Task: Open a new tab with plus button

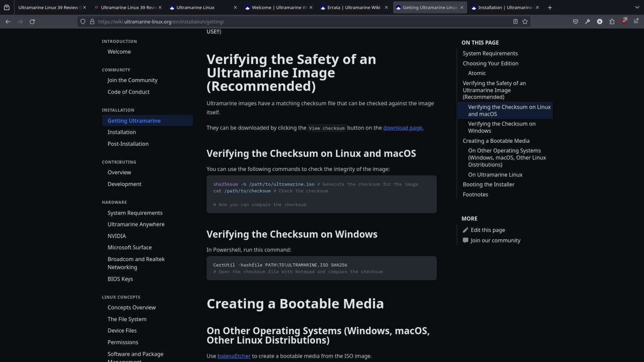Action: coord(550,8)
